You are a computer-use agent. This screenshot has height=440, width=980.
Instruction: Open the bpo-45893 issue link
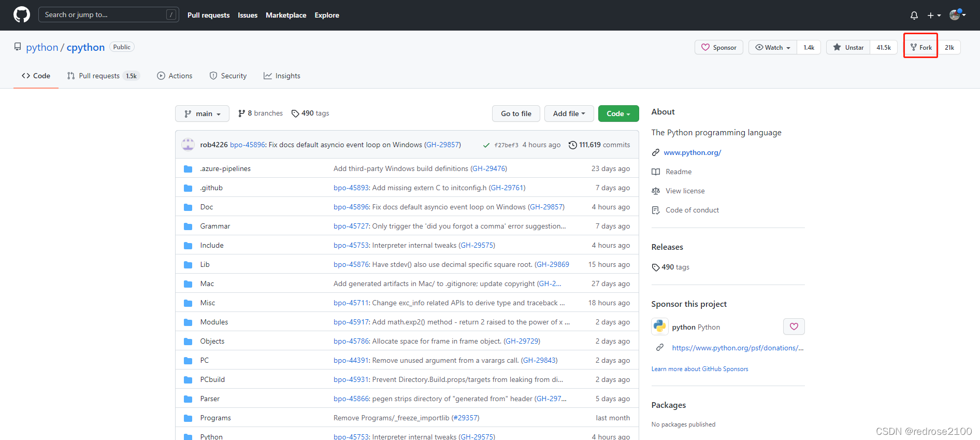[x=351, y=188]
